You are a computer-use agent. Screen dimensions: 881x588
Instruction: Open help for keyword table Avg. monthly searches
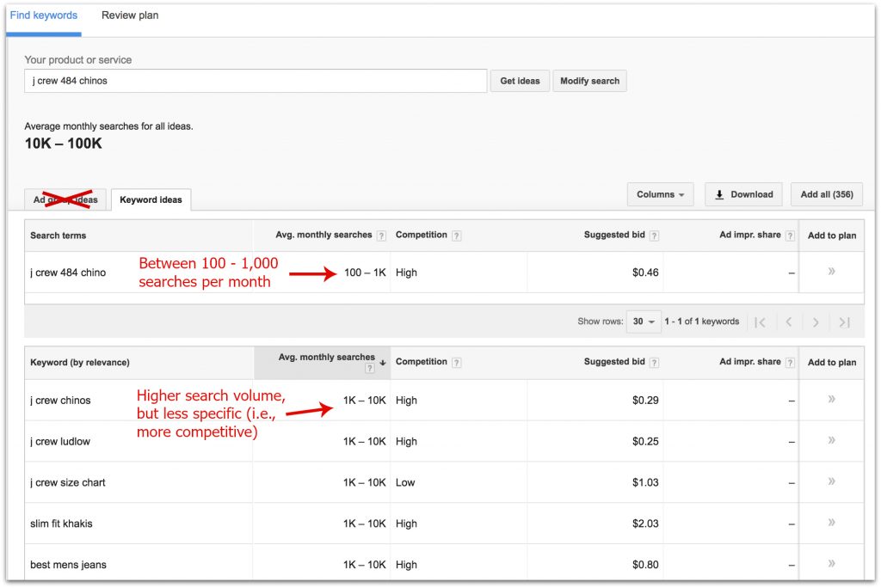(x=370, y=369)
